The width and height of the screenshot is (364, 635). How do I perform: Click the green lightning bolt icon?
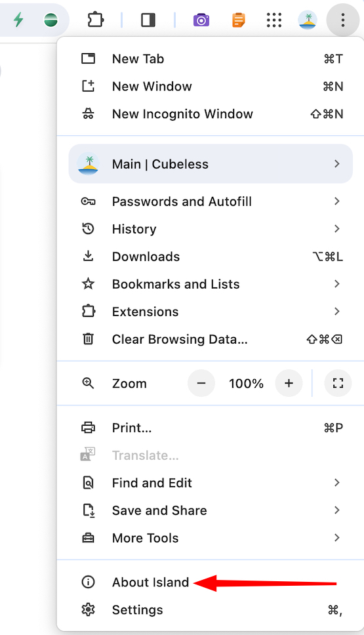coord(18,20)
